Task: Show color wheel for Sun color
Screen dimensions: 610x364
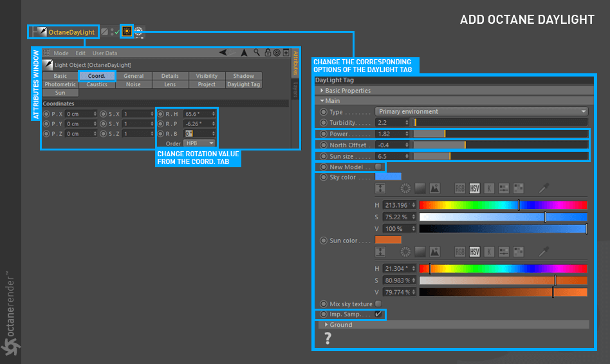Action: point(405,252)
